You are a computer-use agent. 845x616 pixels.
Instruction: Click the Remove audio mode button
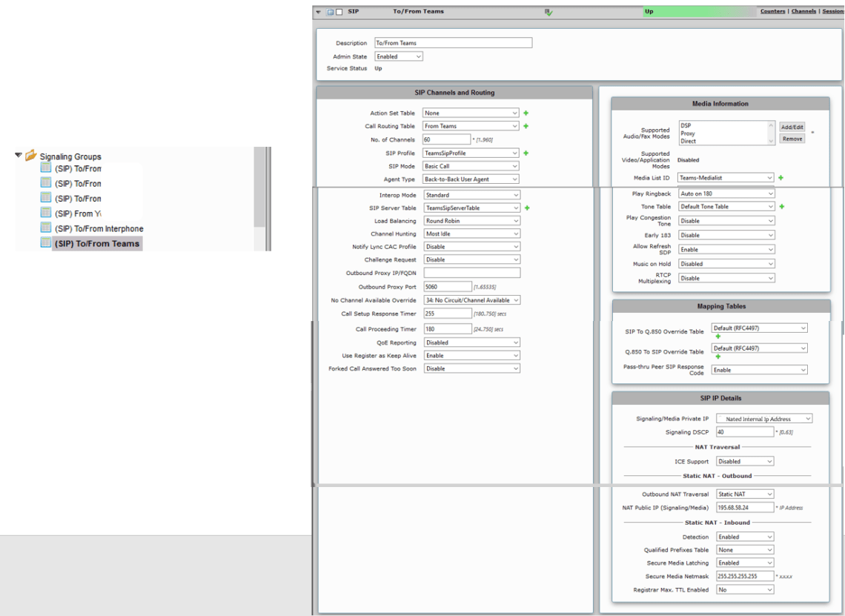[792, 139]
